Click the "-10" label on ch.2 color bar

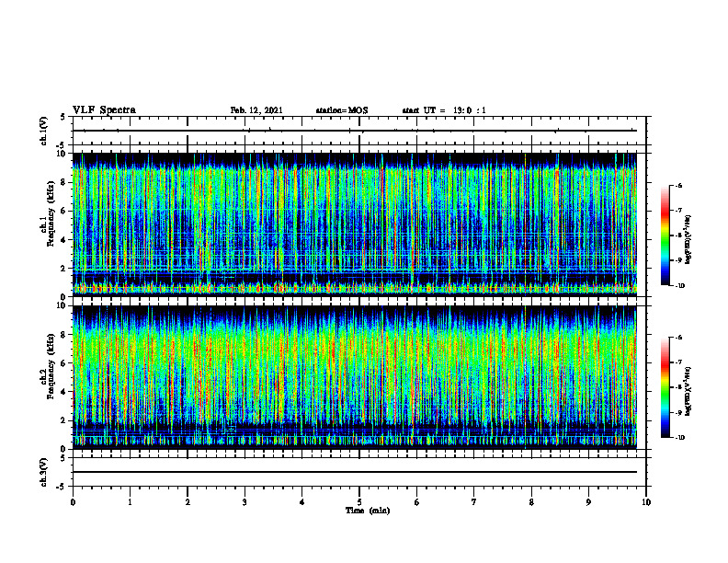(680, 438)
